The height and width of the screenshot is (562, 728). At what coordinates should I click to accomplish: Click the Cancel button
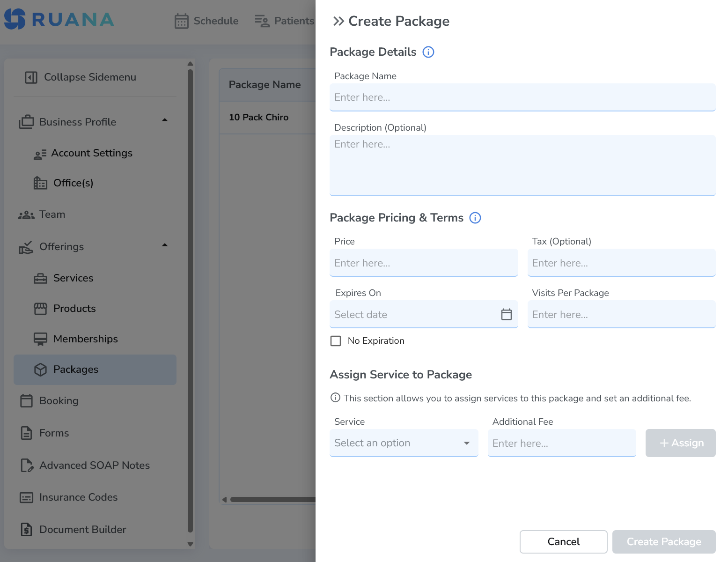(563, 541)
